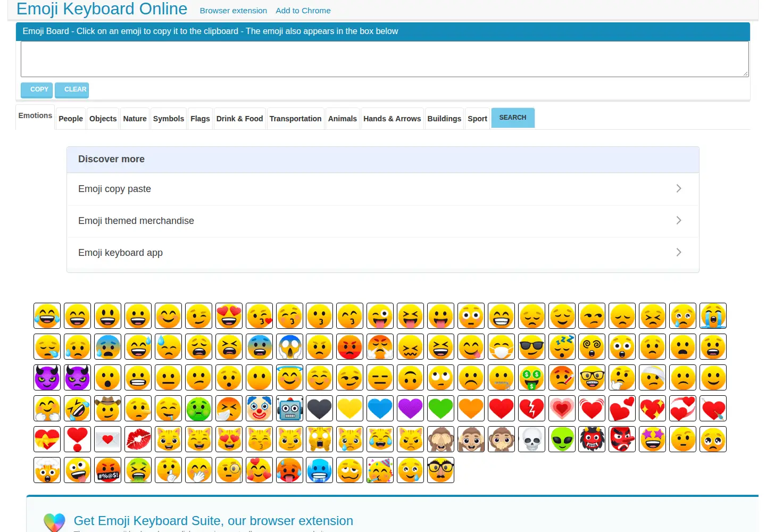This screenshot has height=532, width=766.
Task: Click the nerd face with glasses emoji
Action: pos(592,378)
